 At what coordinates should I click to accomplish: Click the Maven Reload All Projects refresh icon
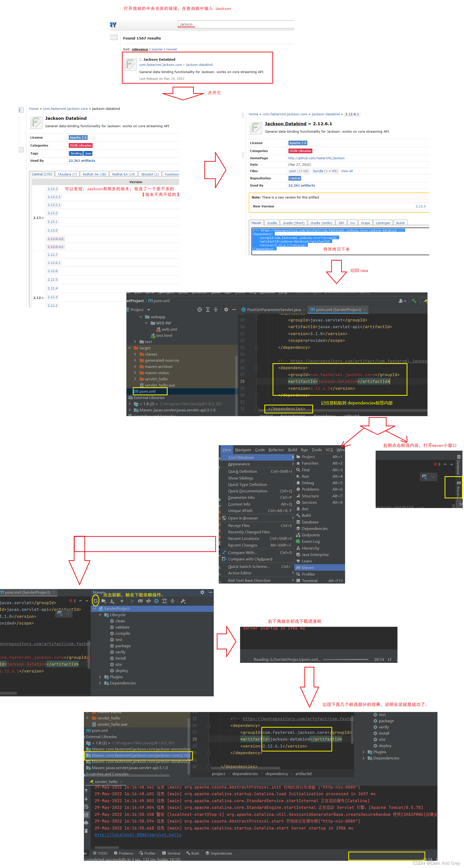pos(96,601)
